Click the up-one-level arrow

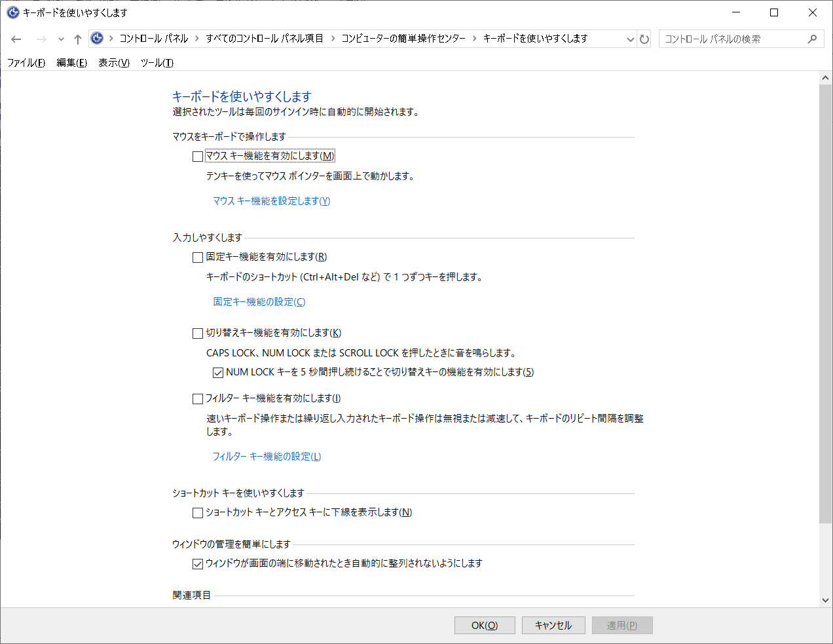77,39
